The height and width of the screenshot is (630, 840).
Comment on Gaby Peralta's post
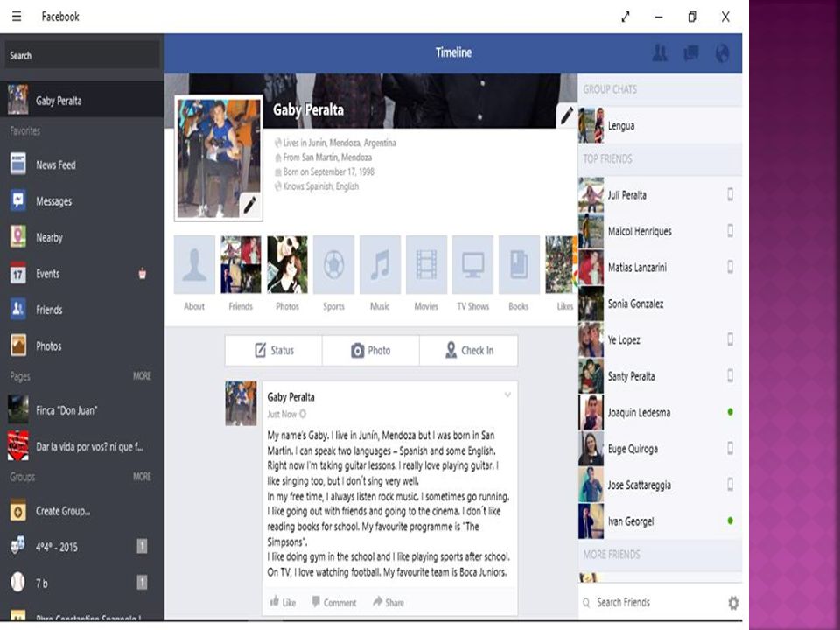(x=333, y=602)
